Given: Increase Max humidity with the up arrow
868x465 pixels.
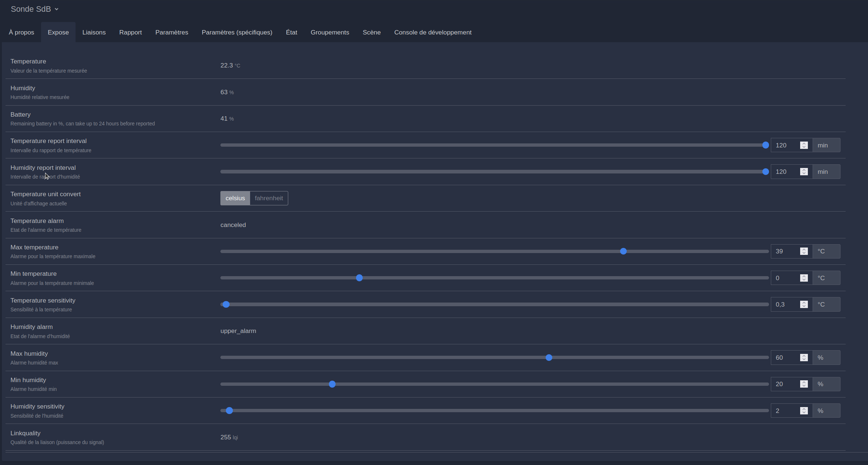Looking at the screenshot, I should point(804,355).
